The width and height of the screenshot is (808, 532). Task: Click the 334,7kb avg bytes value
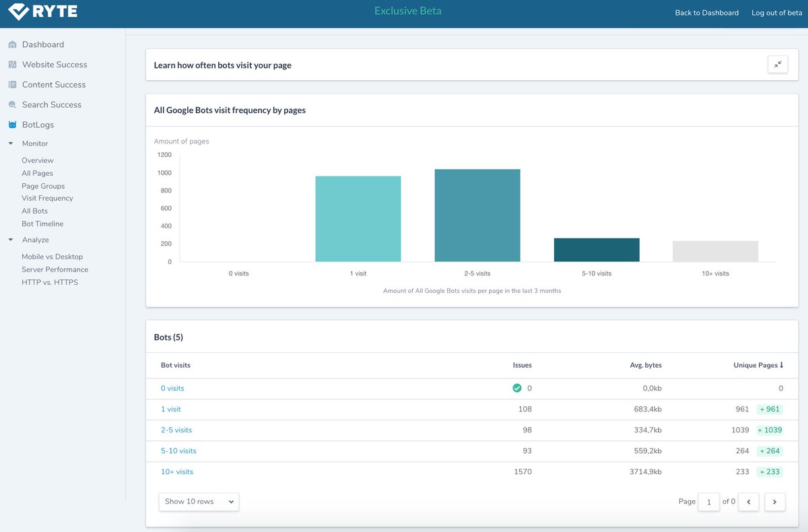pos(648,430)
